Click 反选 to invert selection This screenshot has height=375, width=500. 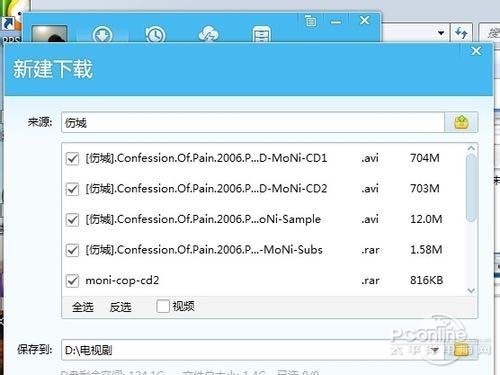pos(120,307)
